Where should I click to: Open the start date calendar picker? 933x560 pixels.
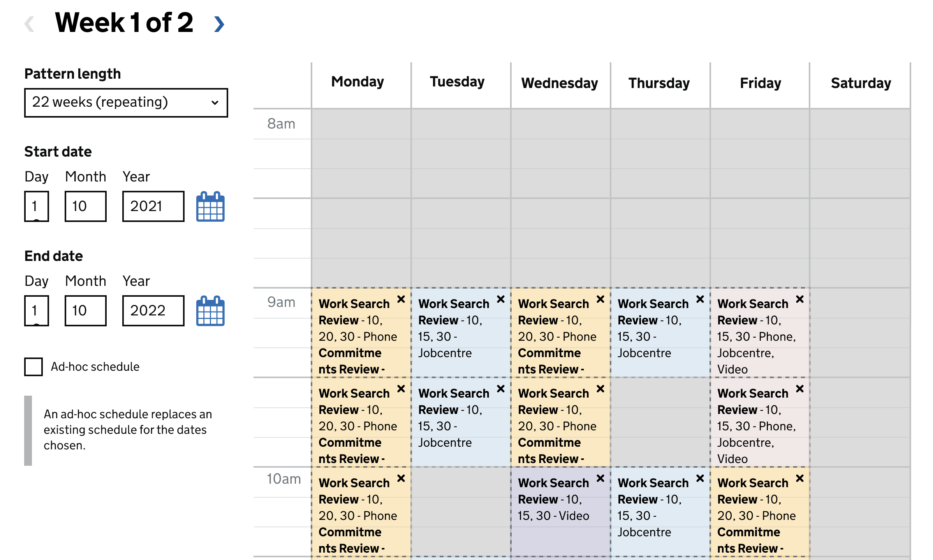pyautogui.click(x=210, y=207)
